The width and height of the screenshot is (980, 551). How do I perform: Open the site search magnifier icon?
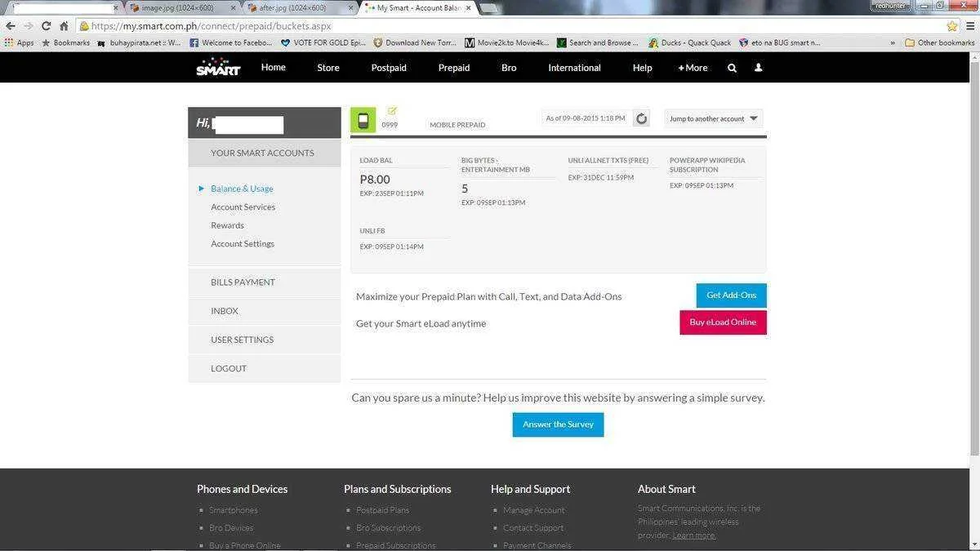click(x=732, y=68)
